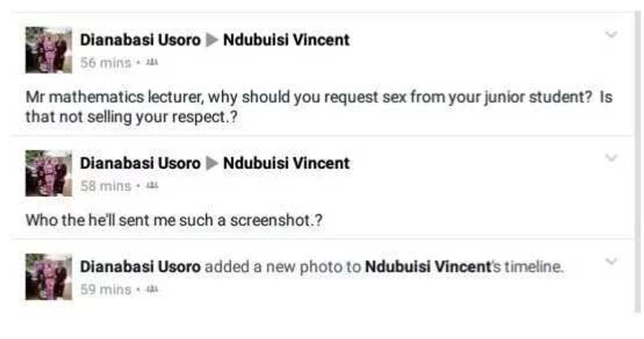Open options chevron on the 56 mins post
Screen dimensions: 644x339
pyautogui.click(x=611, y=35)
